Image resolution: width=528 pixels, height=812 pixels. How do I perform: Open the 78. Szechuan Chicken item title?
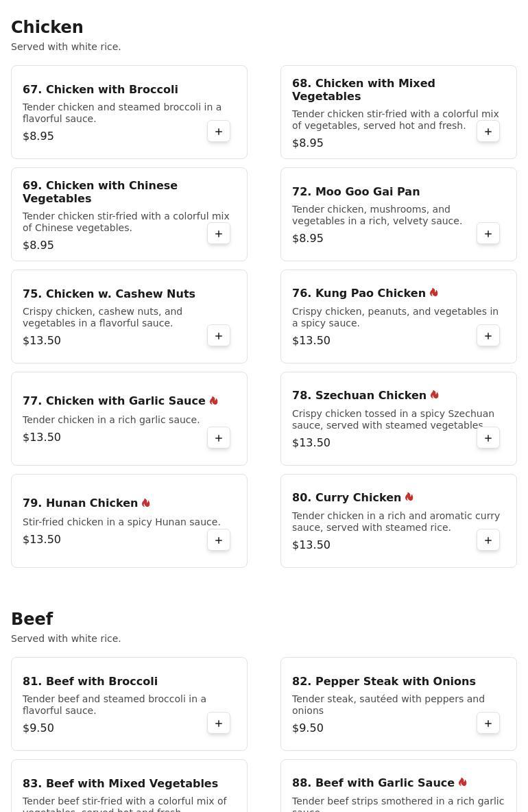tap(359, 395)
